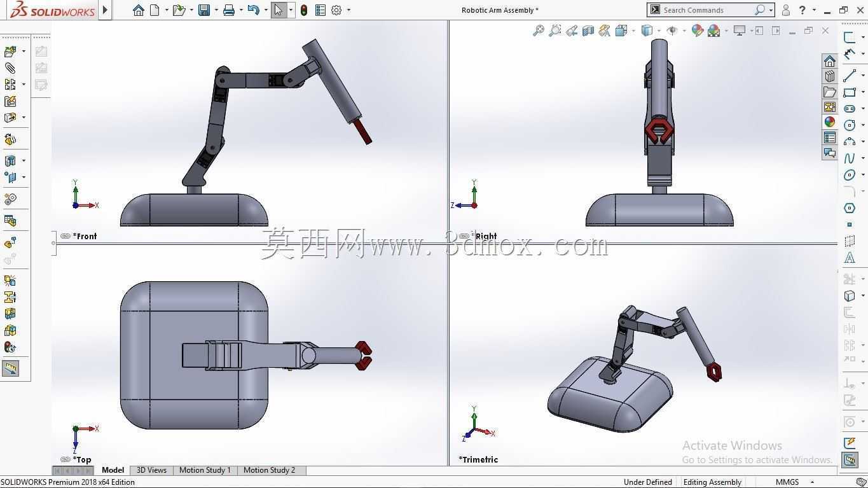Create a new document with the New icon
The height and width of the screenshot is (488, 868).
click(155, 10)
